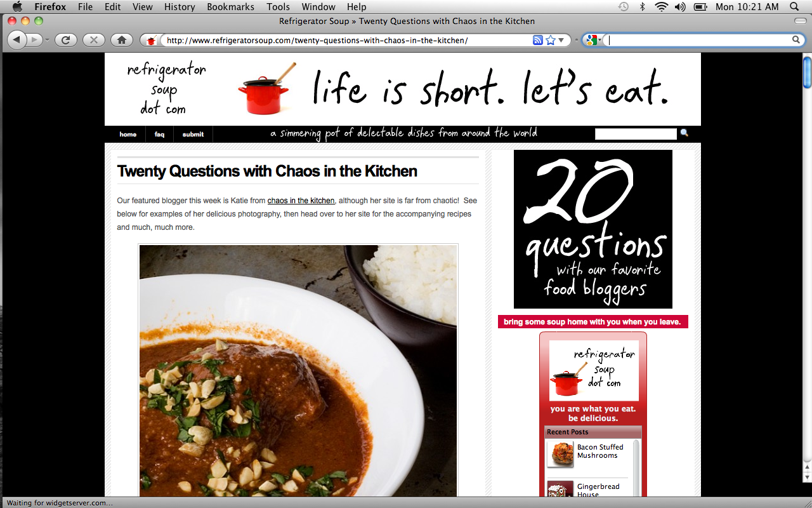Click the site search text field
This screenshot has height=508, width=812.
click(636, 134)
